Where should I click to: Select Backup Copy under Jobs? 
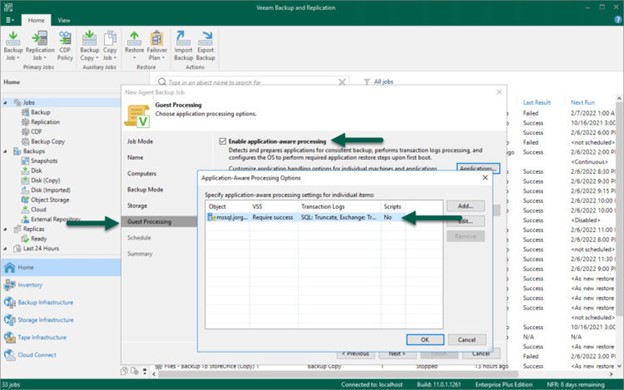[47, 141]
